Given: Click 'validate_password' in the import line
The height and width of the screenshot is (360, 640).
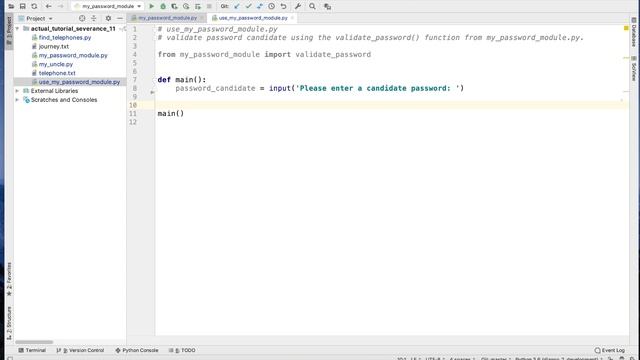Looking at the screenshot, I should pos(333,55).
